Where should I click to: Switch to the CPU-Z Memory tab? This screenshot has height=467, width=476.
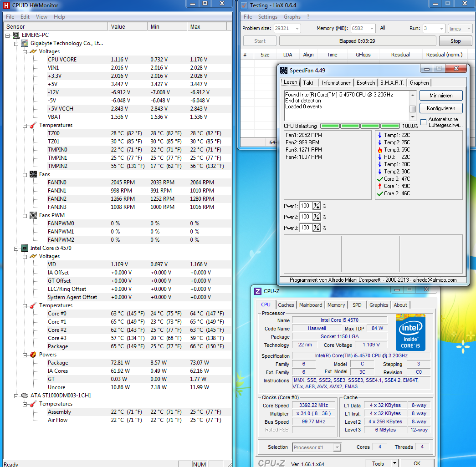point(336,305)
